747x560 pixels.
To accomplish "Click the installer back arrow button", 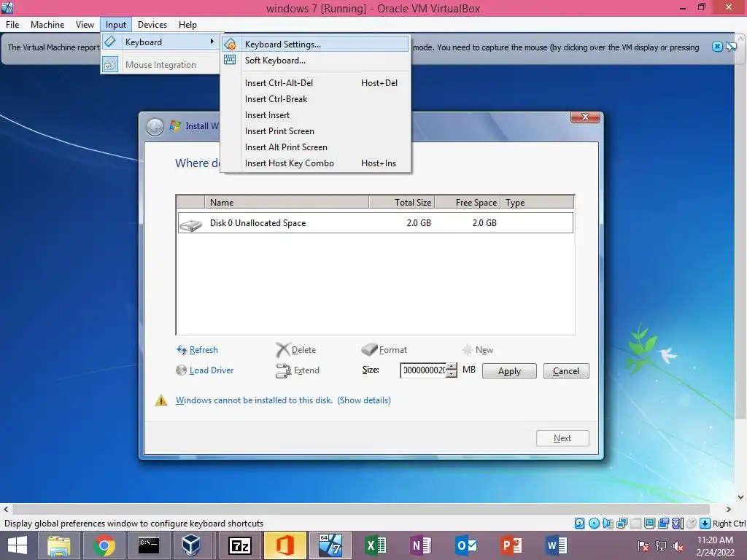I will tap(155, 127).
